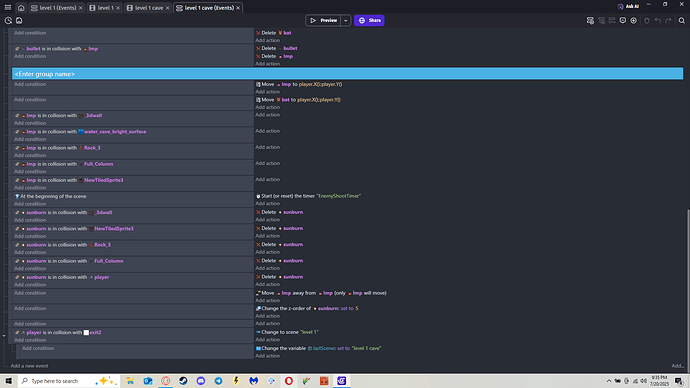Open Opera browser from the taskbar
This screenshot has height=388, width=690.
pyautogui.click(x=289, y=381)
